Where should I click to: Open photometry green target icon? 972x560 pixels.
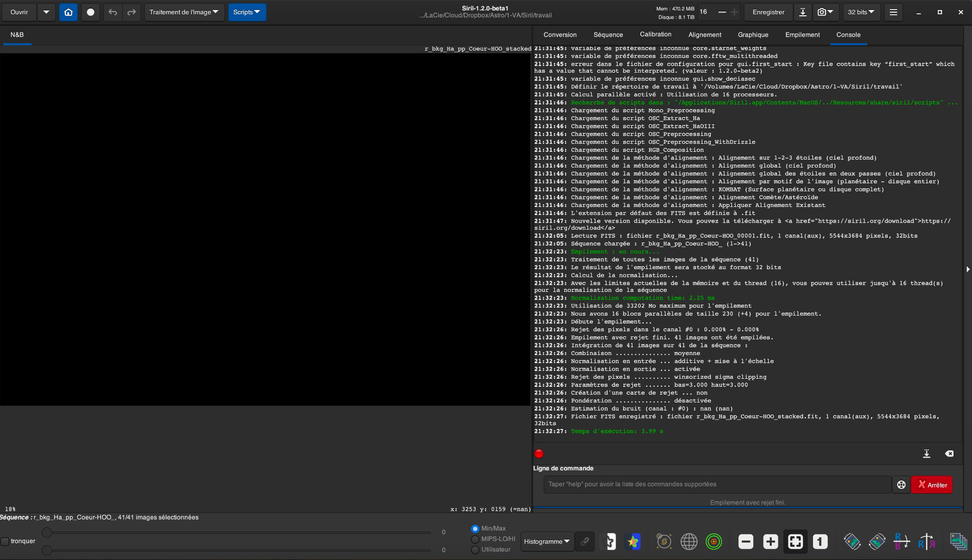pos(714,541)
